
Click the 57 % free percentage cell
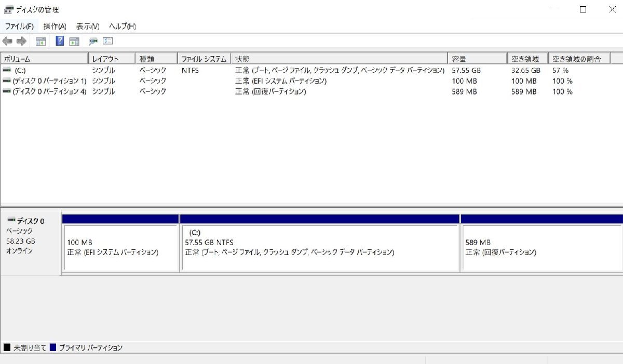pos(560,70)
